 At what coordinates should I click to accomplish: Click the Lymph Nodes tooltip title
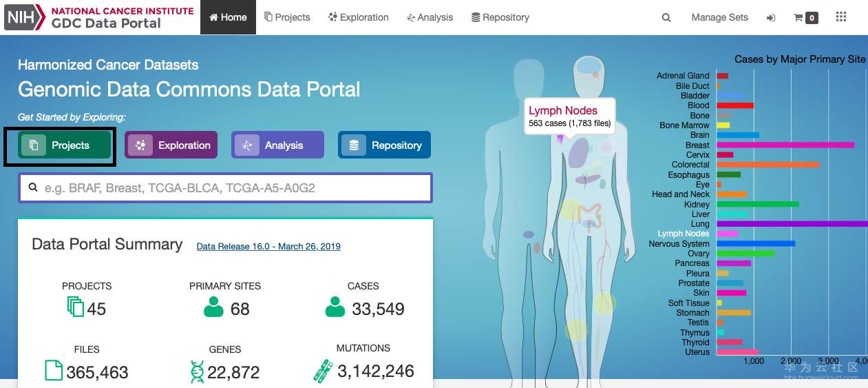click(x=563, y=110)
